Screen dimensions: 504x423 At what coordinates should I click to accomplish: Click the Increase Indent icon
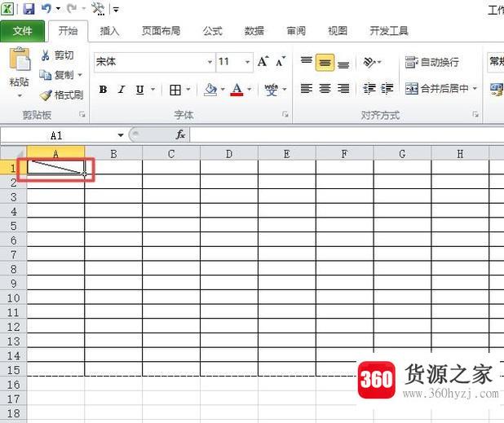tap(387, 88)
